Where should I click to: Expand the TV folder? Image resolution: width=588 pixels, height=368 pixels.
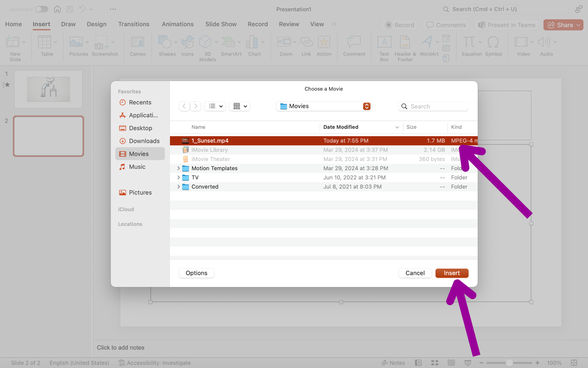(x=179, y=177)
